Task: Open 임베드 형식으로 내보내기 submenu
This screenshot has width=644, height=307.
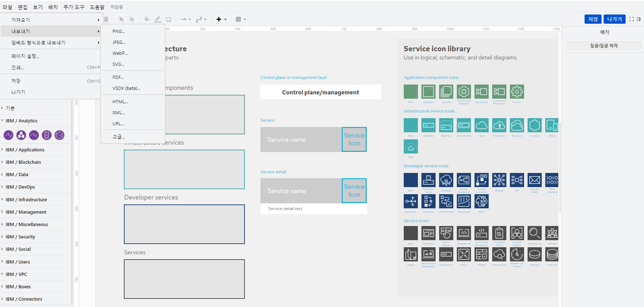Action: (x=51, y=42)
